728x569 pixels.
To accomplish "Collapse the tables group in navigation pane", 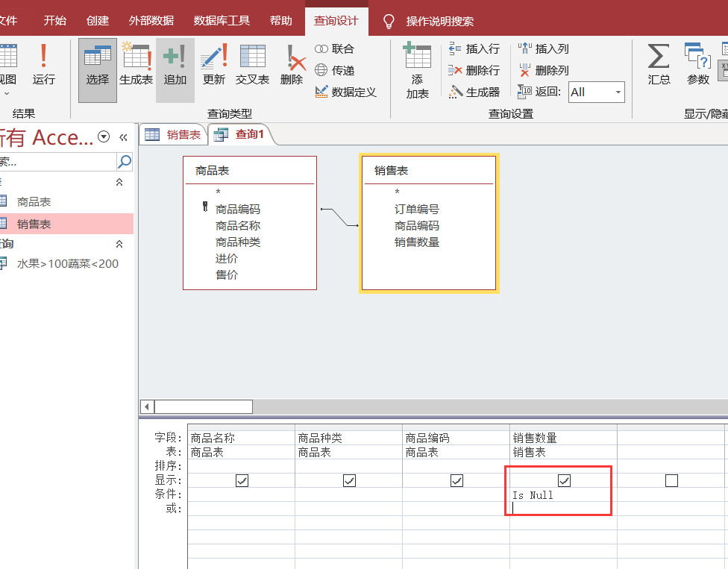I will [119, 182].
